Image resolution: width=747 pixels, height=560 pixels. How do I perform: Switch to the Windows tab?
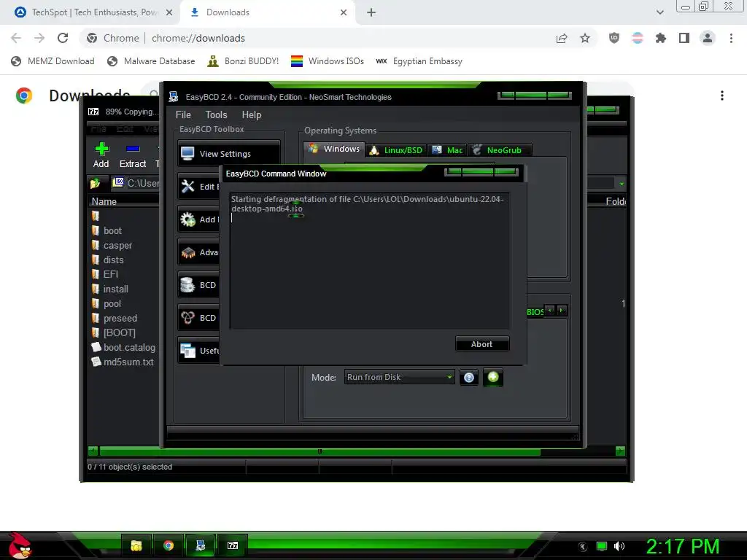click(334, 149)
